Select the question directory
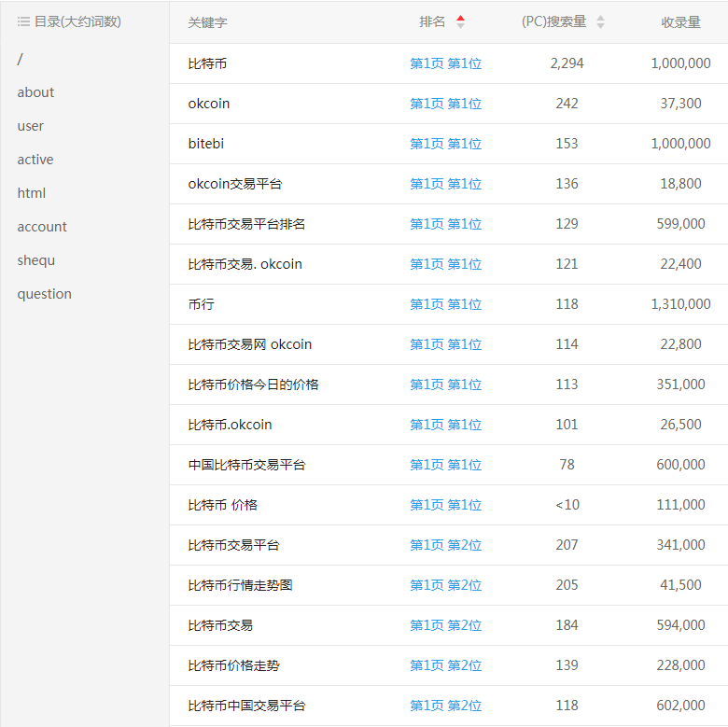Screen dimensions: 728x727 tap(44, 294)
